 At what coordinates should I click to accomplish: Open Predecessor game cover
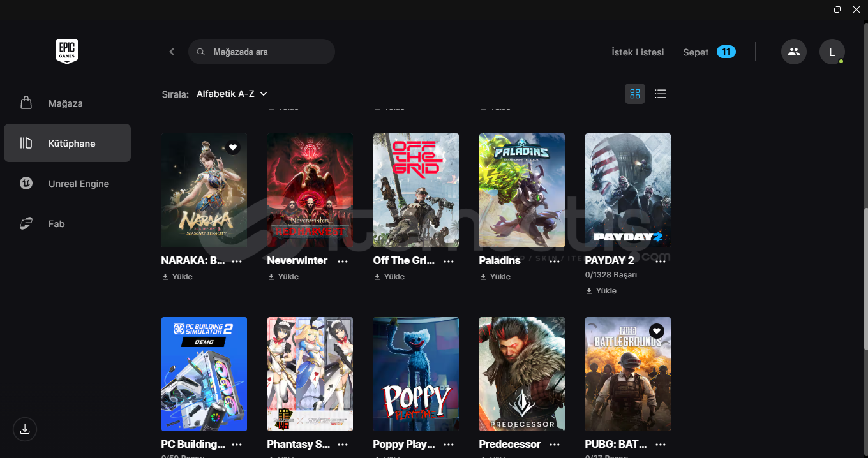[522, 374]
